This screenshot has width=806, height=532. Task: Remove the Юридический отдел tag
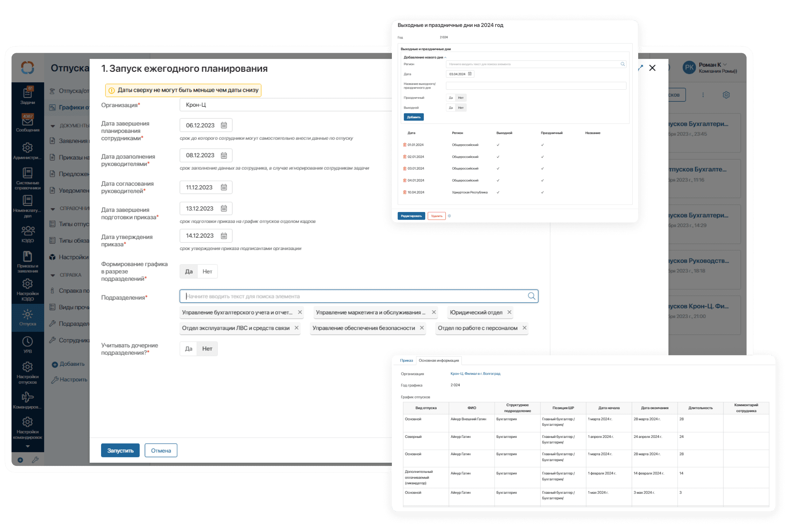click(509, 312)
